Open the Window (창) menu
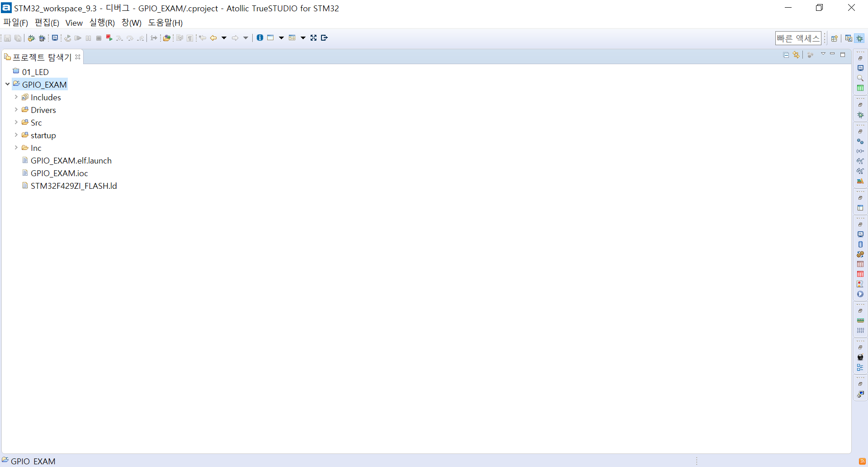This screenshot has height=467, width=868. [132, 23]
